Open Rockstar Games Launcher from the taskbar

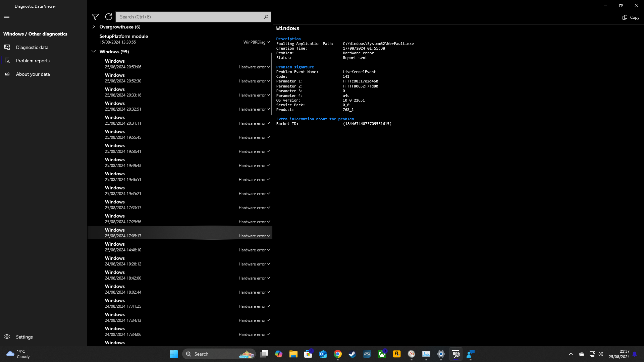(397, 354)
